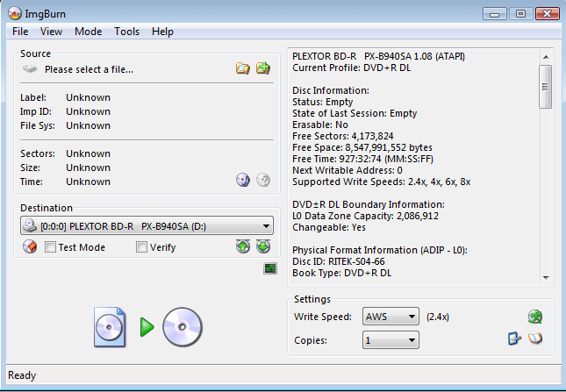Click the 'PLEXTOR BD-R PX-B940SA 1.08' line
566x392 pixels.
[x=378, y=57]
